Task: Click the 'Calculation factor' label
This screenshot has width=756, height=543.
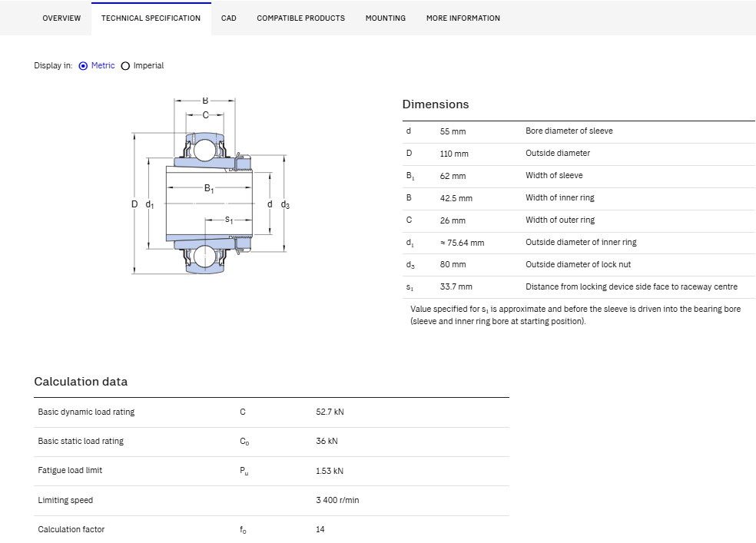Action: pyautogui.click(x=71, y=529)
